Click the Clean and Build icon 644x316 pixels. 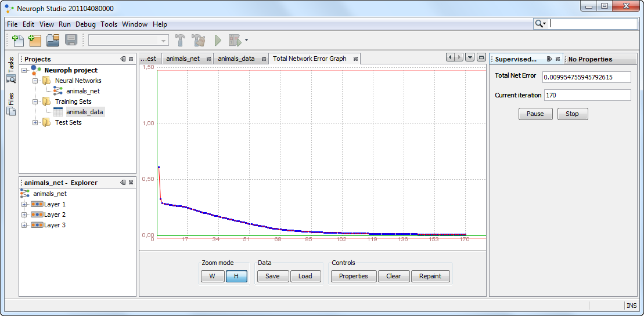pos(199,40)
